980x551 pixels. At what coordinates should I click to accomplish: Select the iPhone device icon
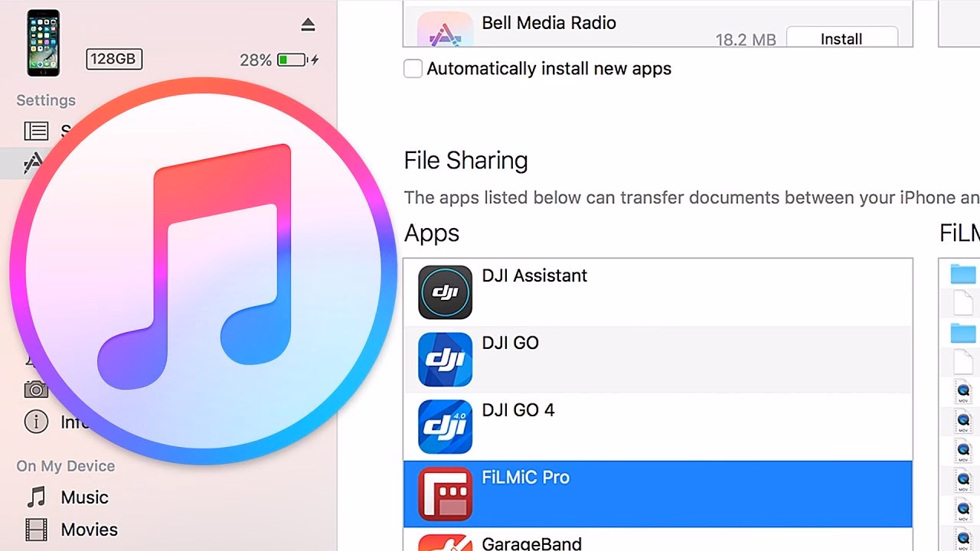click(x=42, y=42)
